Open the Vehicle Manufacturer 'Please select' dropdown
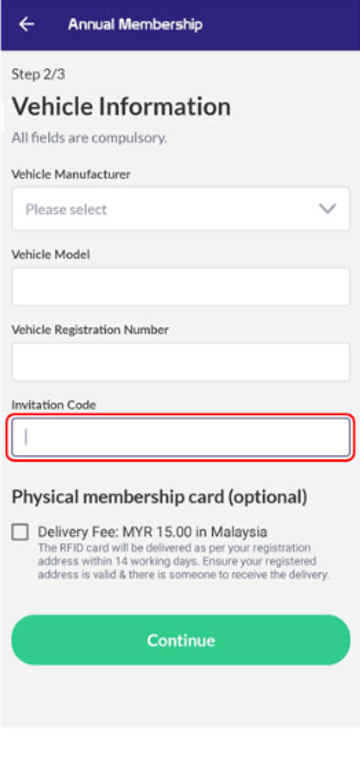This screenshot has width=360, height=758. coord(181,209)
